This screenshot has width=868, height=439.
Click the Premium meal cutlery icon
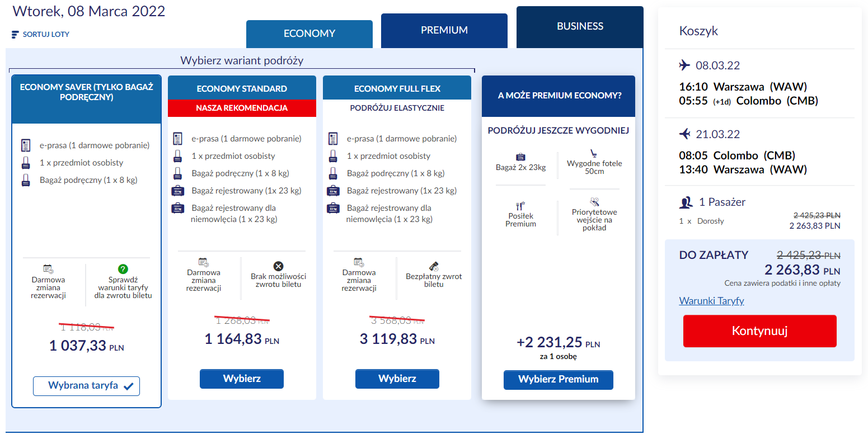tap(520, 206)
